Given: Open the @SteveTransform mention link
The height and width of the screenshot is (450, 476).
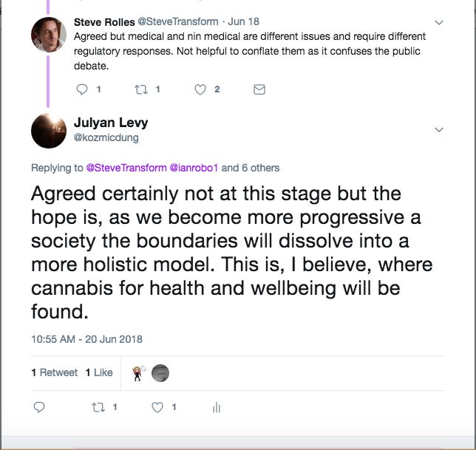Looking at the screenshot, I should (126, 168).
